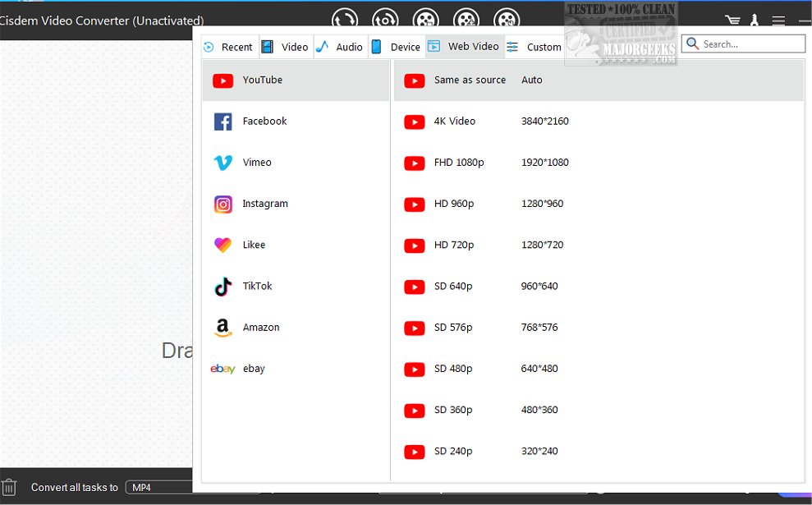Click the Instagram logo icon
This screenshot has height=505, width=812.
click(x=222, y=204)
